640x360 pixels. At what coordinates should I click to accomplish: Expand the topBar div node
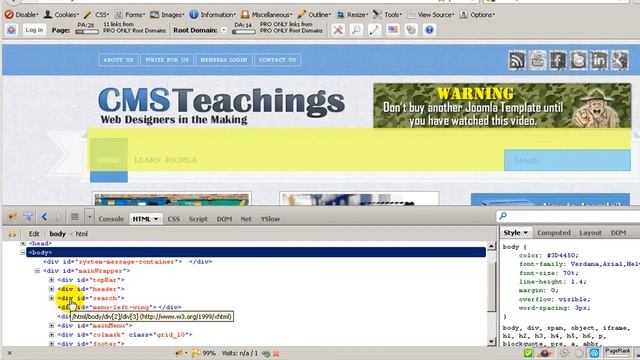pos(51,280)
